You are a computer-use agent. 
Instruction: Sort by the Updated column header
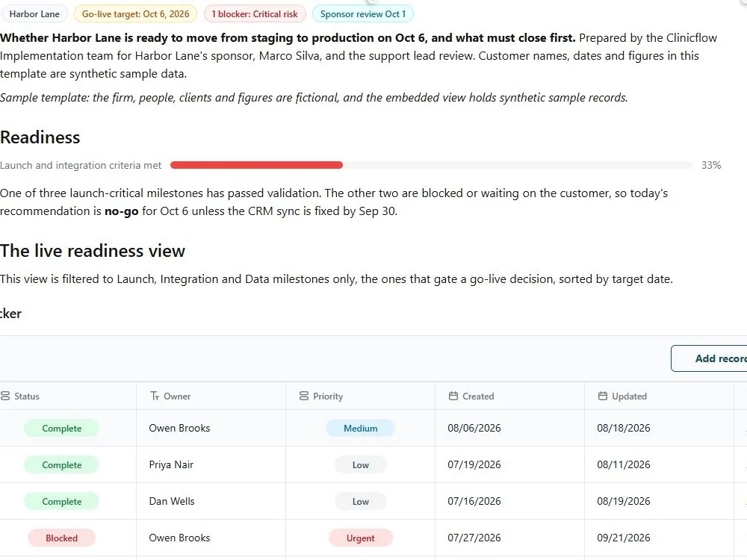tap(659, 396)
